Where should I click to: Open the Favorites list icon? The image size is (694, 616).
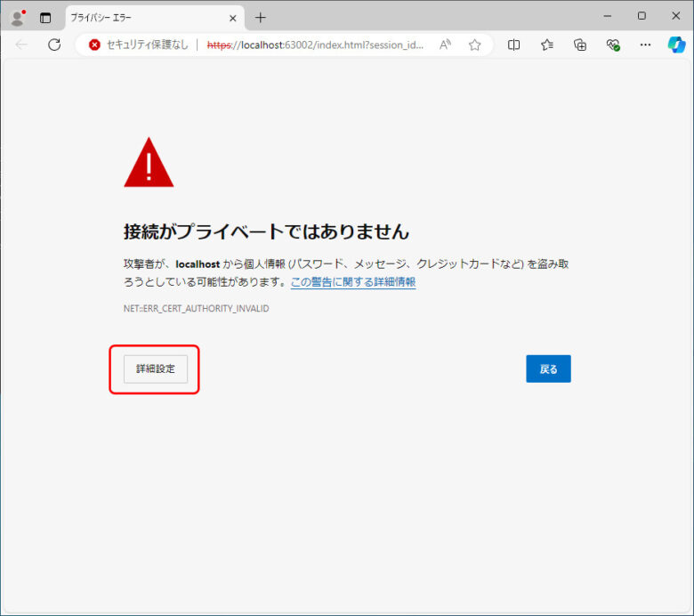pos(547,45)
